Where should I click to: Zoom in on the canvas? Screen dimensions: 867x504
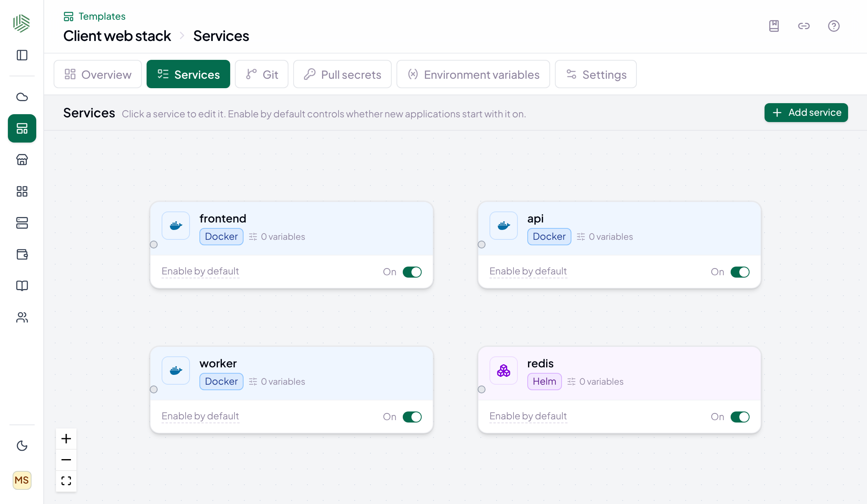(x=66, y=439)
